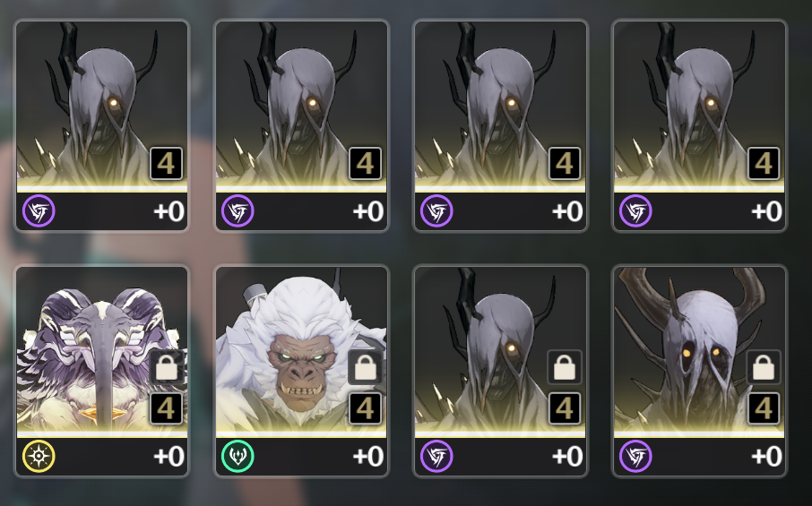Click the lock icon on the white ape card
The width and height of the screenshot is (812, 506).
(365, 367)
